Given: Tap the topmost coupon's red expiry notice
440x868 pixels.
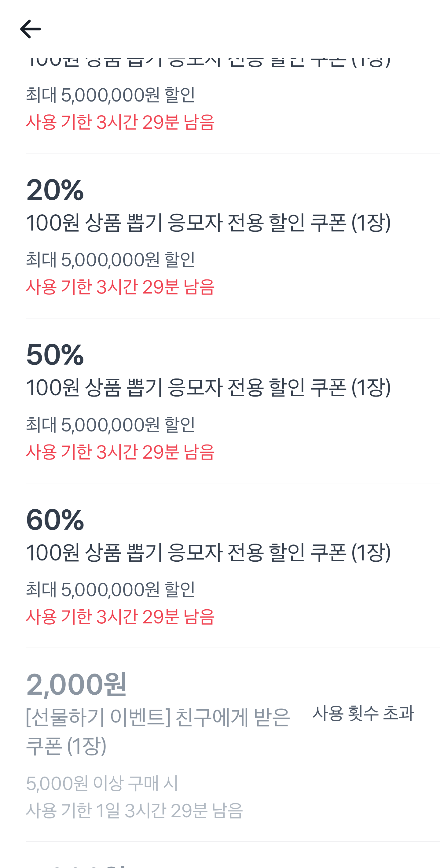Looking at the screenshot, I should (x=120, y=122).
